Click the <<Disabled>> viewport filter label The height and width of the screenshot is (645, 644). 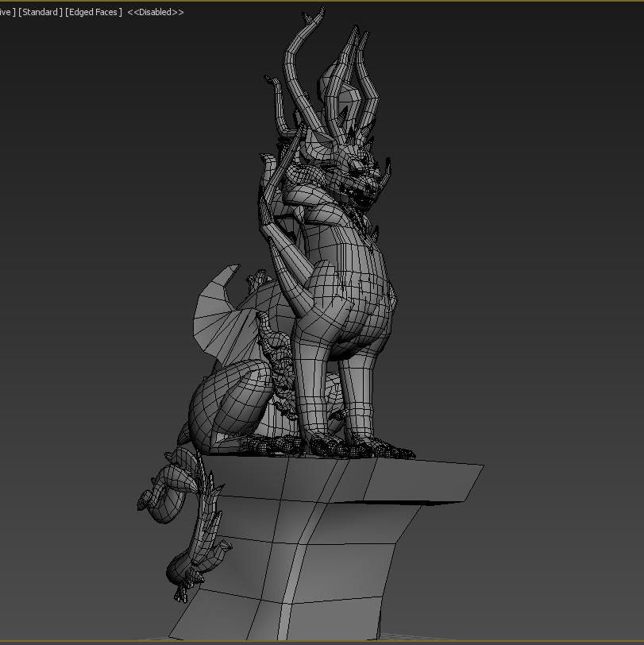(156, 13)
